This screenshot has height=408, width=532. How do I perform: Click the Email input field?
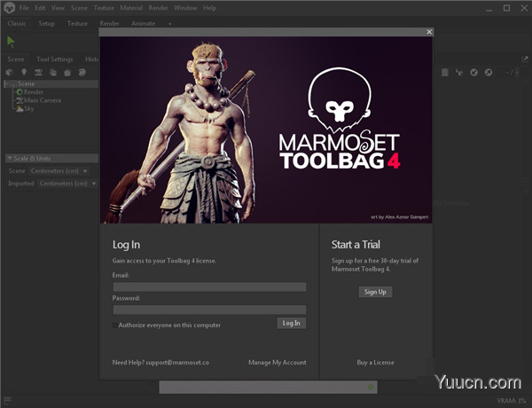click(209, 286)
